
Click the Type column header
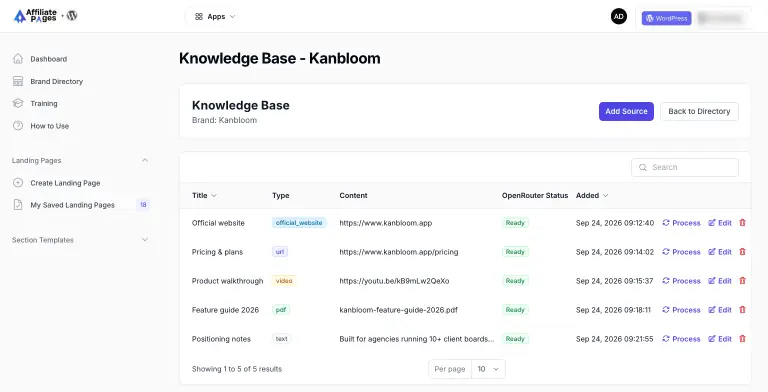pos(281,195)
